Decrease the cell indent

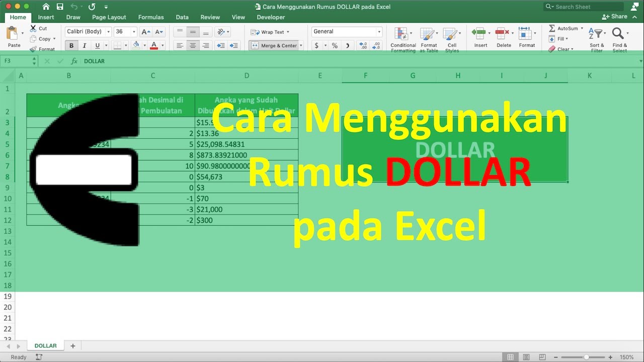click(x=220, y=46)
